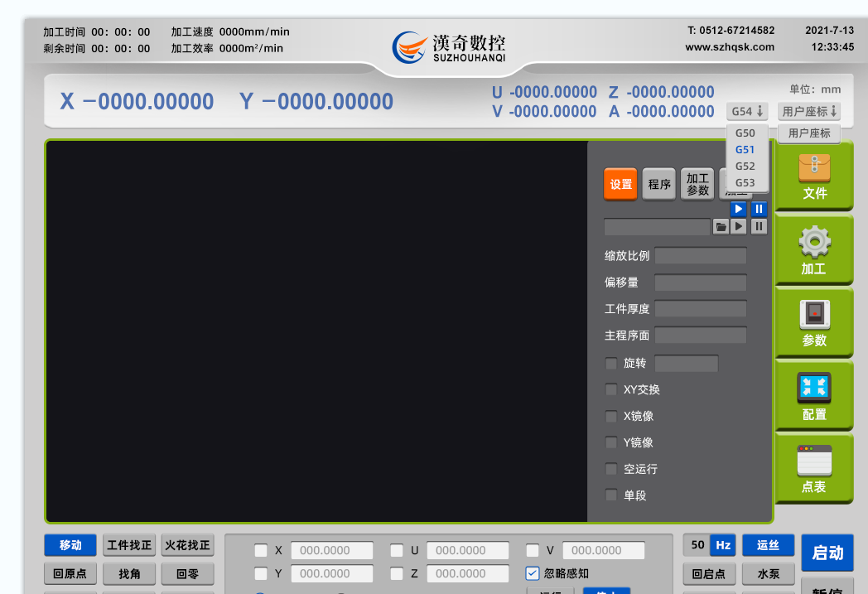Switch to the 设置 tab
Screen dimensions: 868x594
(x=620, y=184)
